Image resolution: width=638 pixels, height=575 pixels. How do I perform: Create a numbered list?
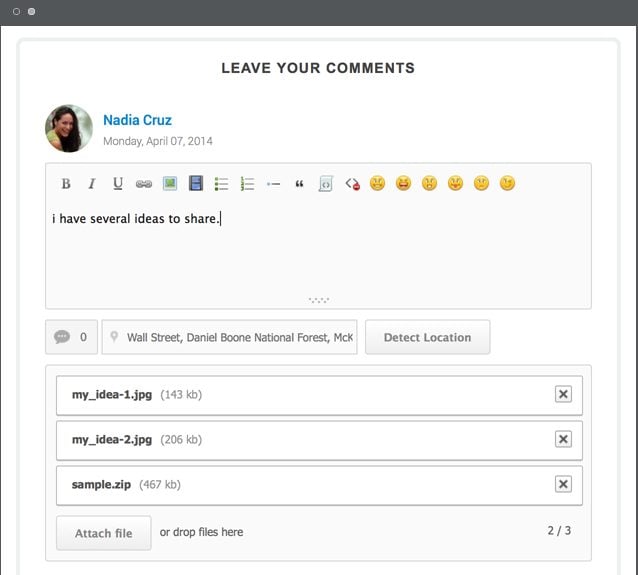[x=248, y=184]
